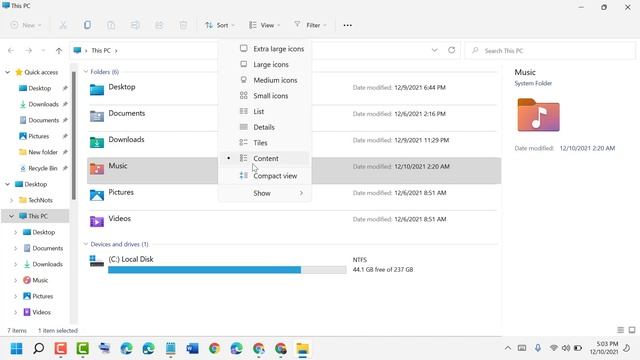Go back with the left arrow

(x=11, y=51)
